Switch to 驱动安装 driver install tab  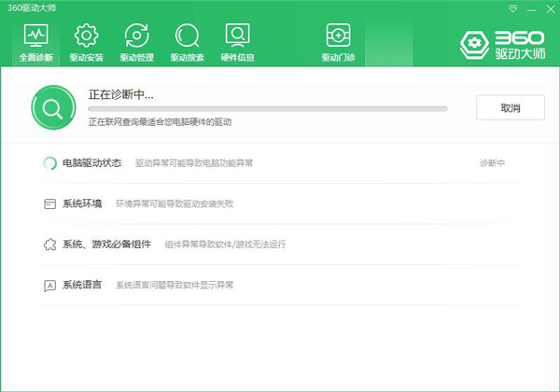(87, 43)
